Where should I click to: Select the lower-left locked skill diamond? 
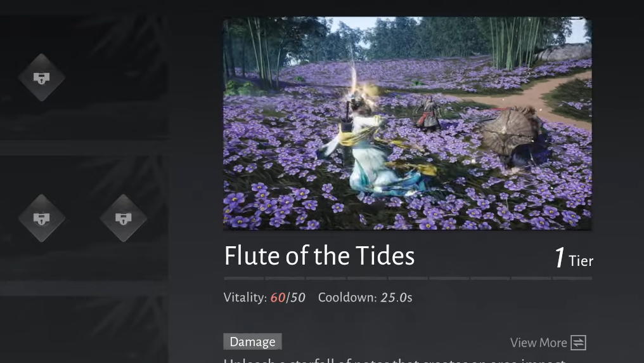[41, 218]
